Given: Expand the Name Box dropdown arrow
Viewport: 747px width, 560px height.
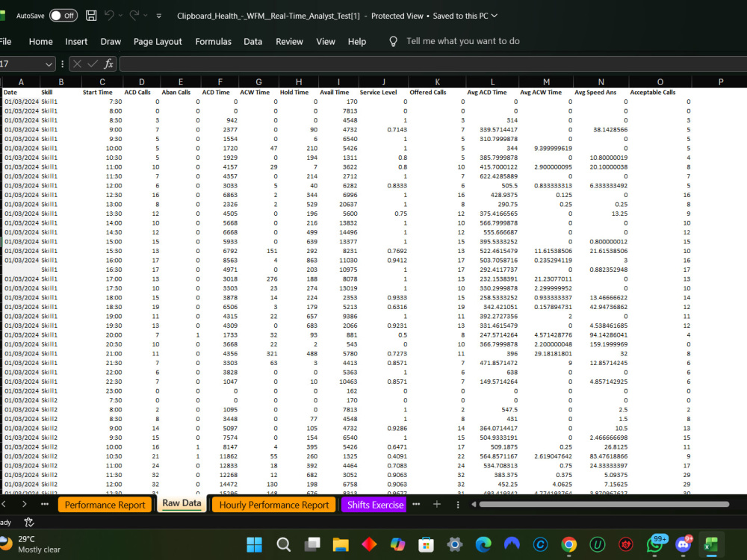Looking at the screenshot, I should (x=49, y=63).
